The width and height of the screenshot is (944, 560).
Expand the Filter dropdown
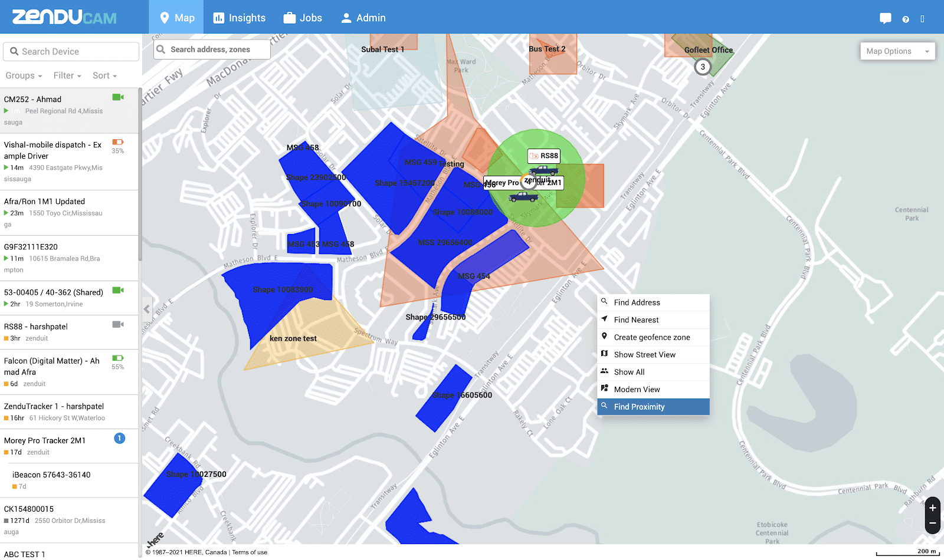tap(67, 75)
